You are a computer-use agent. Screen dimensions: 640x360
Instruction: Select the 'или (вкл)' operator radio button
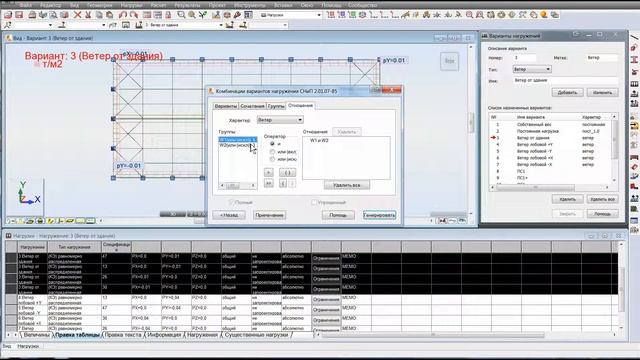pyautogui.click(x=272, y=152)
